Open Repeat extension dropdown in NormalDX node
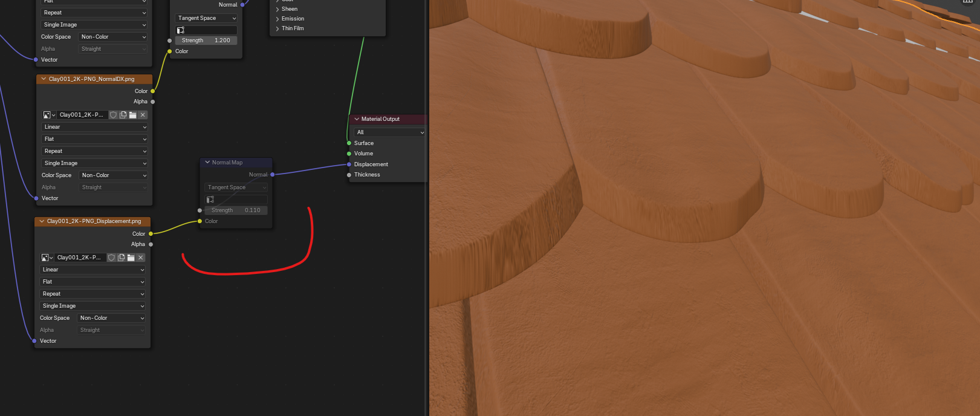Viewport: 980px width, 416px height. pos(95,151)
